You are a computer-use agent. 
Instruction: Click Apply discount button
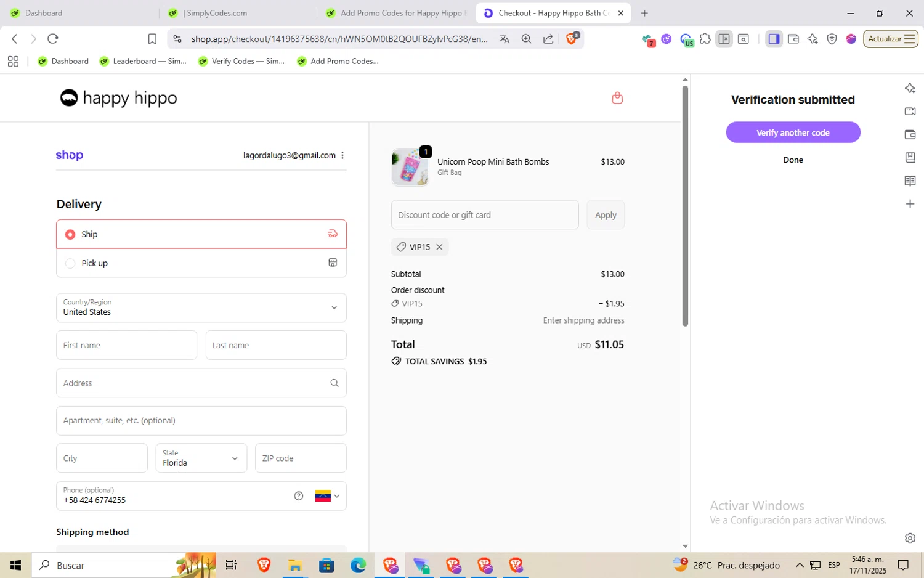[606, 215]
